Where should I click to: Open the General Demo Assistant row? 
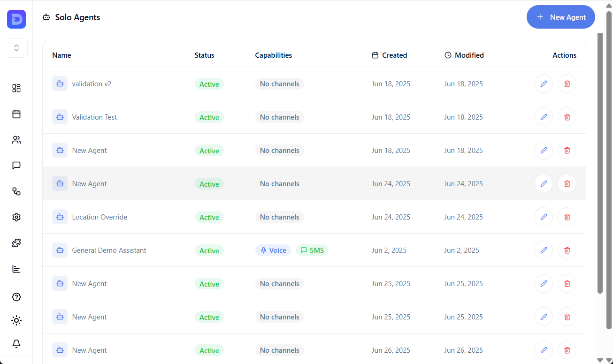click(109, 250)
